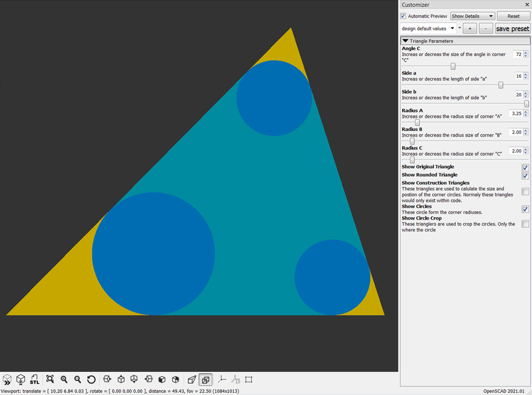532x395 pixels.
Task: Click the Radius B value field
Action: click(516, 132)
